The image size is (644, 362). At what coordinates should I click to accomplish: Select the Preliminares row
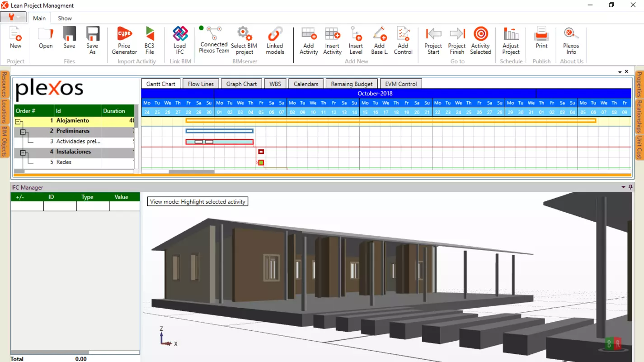pos(75,131)
